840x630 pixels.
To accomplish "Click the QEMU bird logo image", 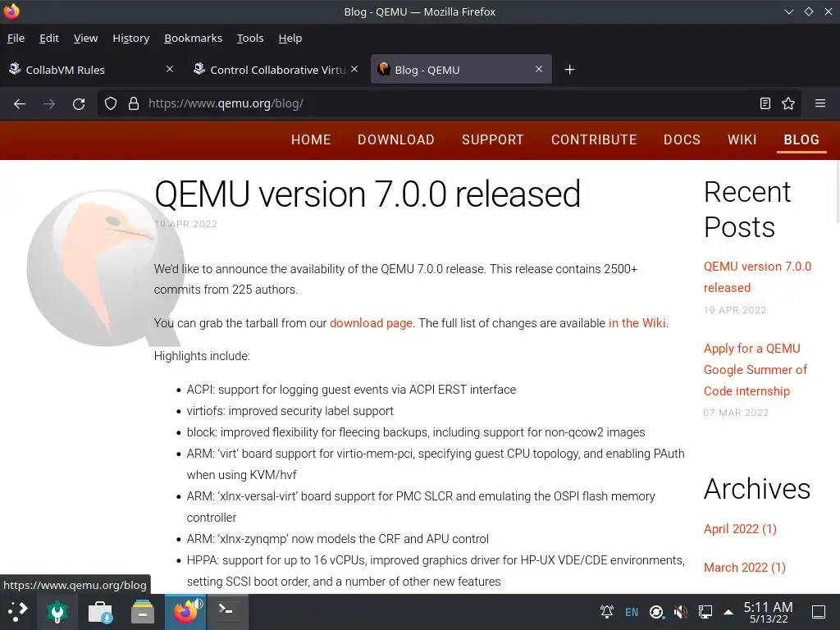I will click(104, 268).
